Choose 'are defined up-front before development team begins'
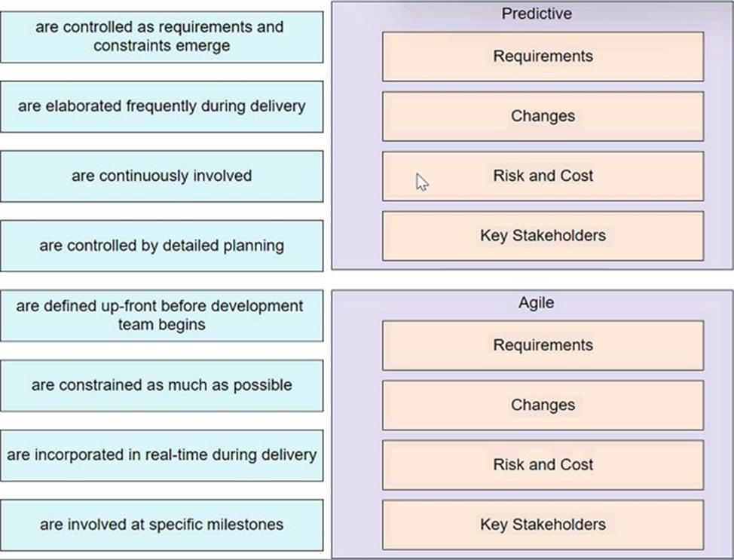734x560 pixels. point(161,315)
